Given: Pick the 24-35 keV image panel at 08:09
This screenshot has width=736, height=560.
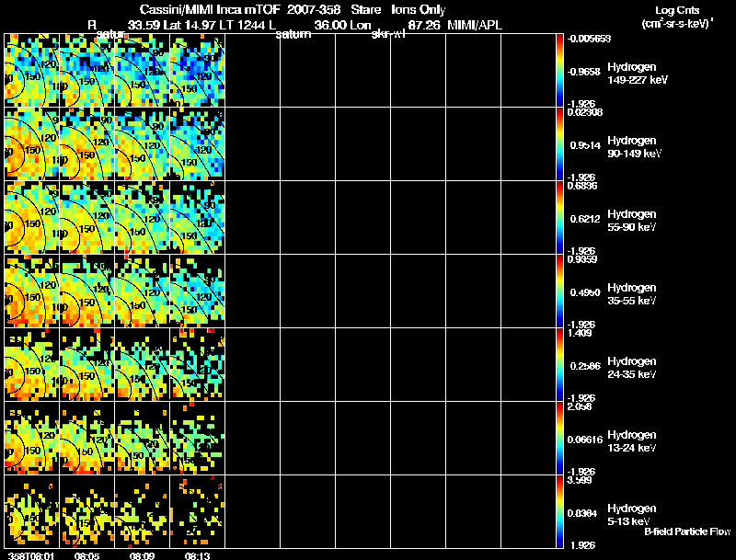Looking at the screenshot, I should pyautogui.click(x=143, y=365).
